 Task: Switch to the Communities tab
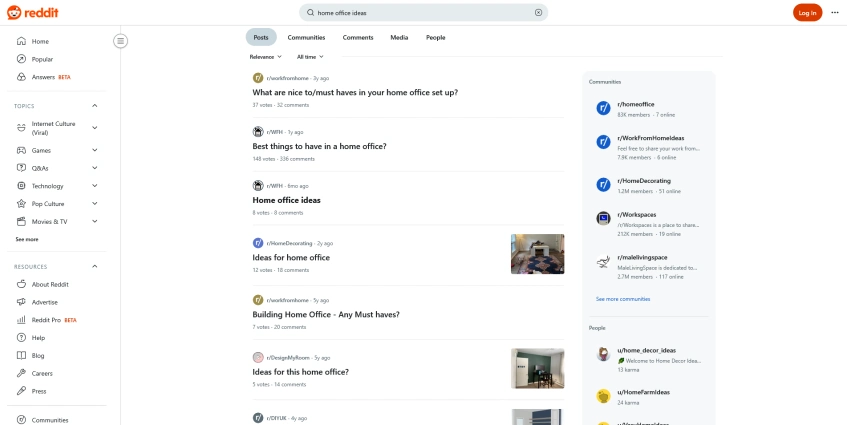coord(306,37)
